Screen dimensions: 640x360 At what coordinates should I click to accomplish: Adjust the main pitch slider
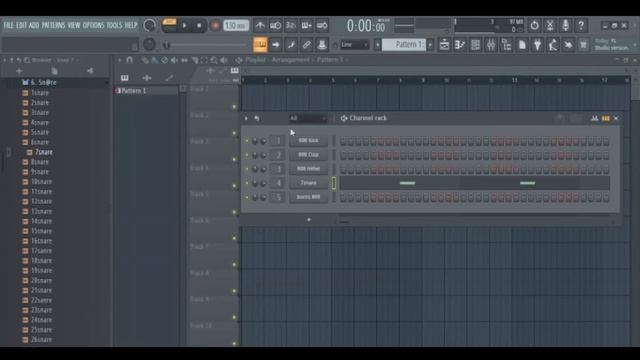coord(204,45)
